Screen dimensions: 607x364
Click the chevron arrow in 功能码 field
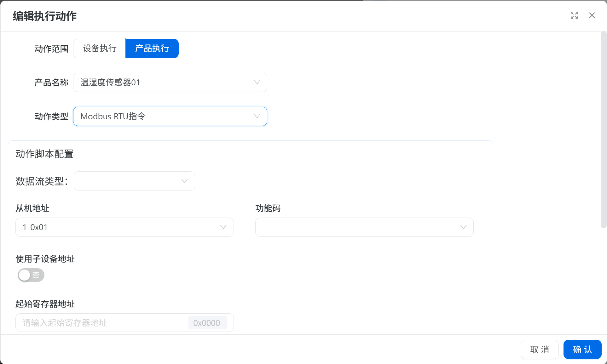(463, 227)
